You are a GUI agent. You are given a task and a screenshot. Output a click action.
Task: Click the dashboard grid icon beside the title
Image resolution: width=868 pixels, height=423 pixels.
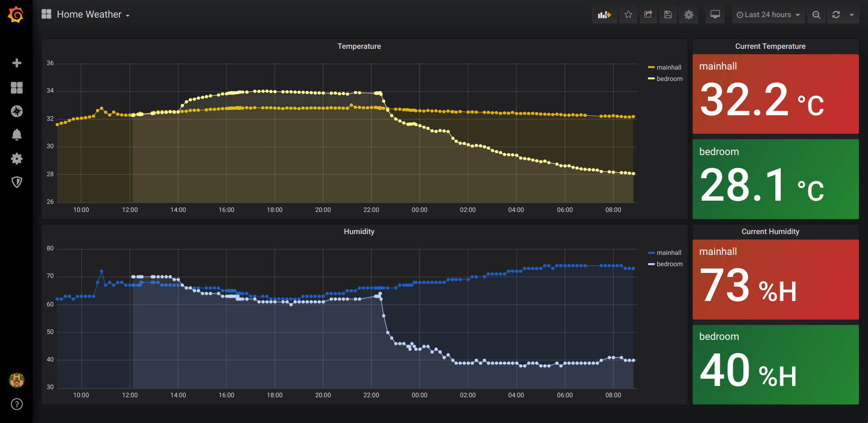(x=46, y=14)
